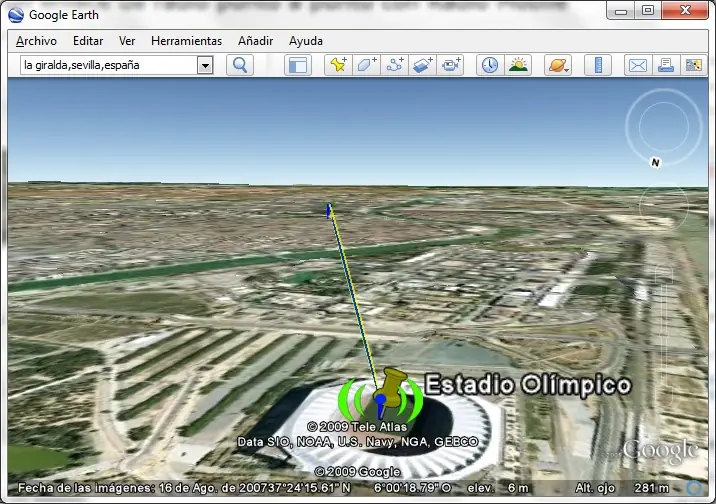Click the move joystick control circle
716x504 pixels.
click(663, 207)
